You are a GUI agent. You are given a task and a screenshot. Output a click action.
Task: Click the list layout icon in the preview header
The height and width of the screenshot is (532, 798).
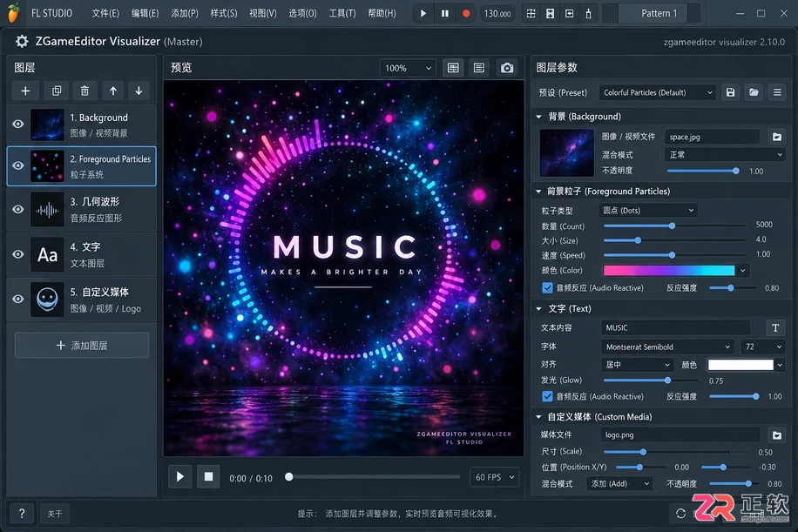tap(479, 68)
